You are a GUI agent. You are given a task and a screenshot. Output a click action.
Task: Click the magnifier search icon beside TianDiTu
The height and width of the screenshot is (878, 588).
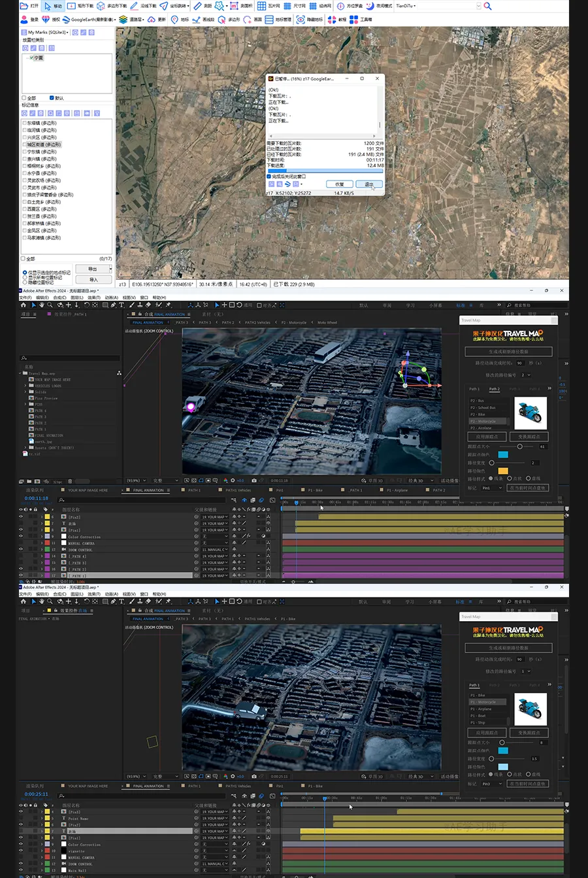[x=487, y=6]
